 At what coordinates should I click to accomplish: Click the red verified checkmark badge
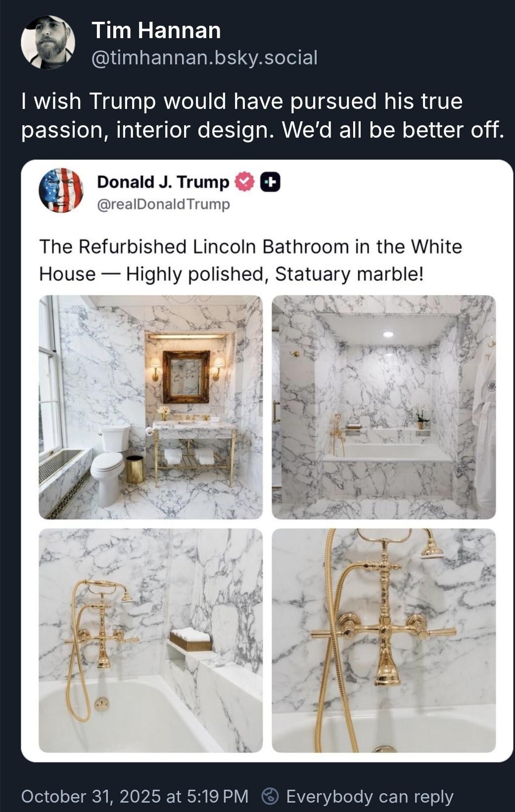click(244, 182)
